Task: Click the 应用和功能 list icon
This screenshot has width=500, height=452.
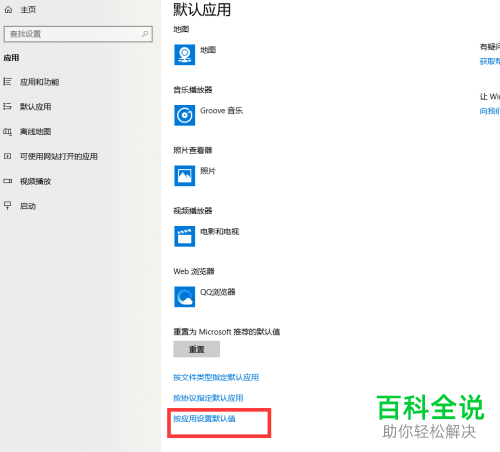Action: (8, 82)
